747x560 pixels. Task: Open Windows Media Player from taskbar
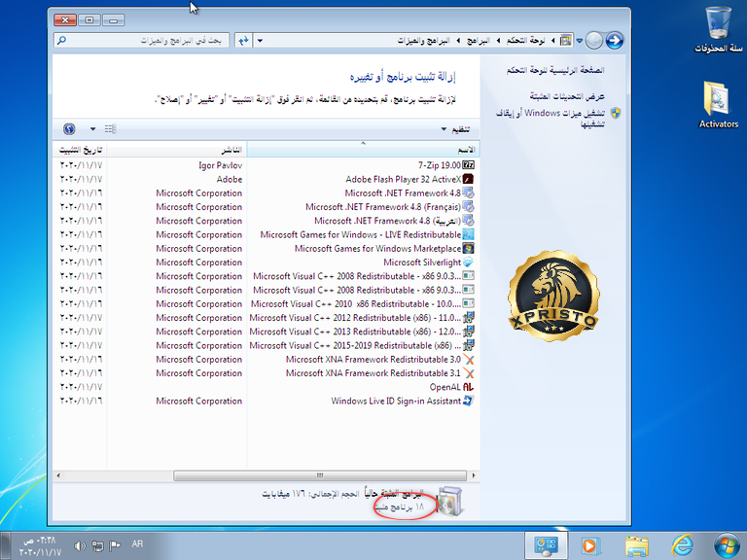point(590,545)
